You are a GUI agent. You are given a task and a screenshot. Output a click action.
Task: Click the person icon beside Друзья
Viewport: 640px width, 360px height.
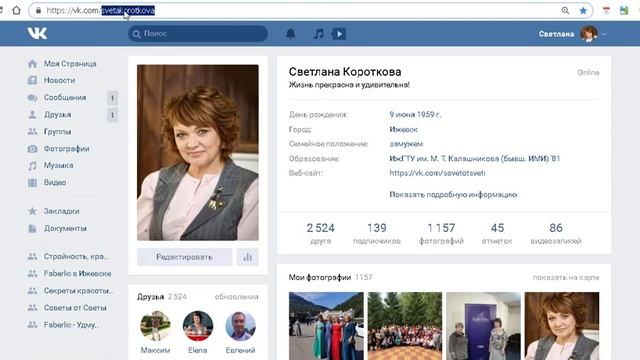(32, 115)
